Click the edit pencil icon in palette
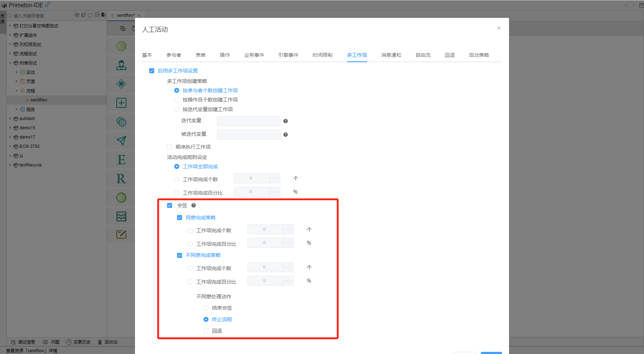The image size is (644, 354). (x=121, y=235)
